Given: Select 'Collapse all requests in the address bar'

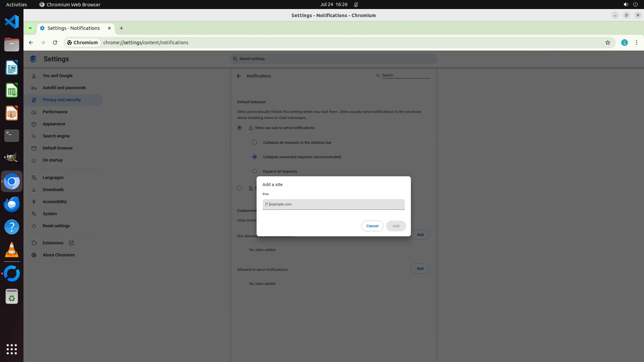Looking at the screenshot, I should tap(255, 142).
